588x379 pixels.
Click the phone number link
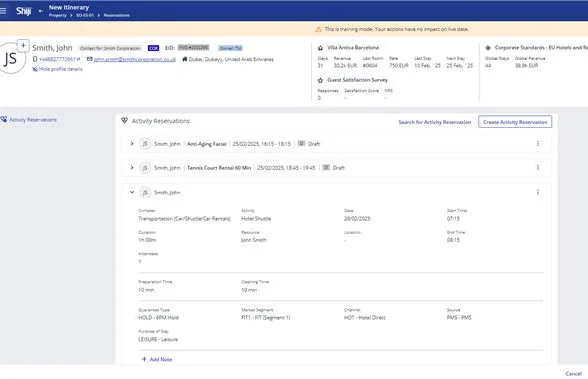[x=58, y=59]
